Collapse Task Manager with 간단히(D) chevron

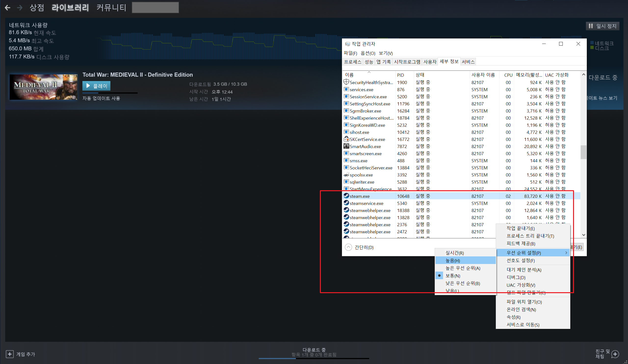[348, 247]
